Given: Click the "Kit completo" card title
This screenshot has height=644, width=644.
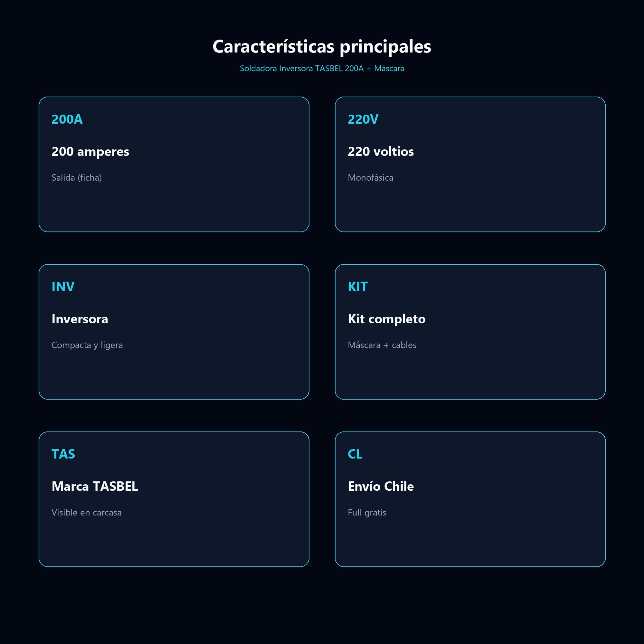Looking at the screenshot, I should pyautogui.click(x=387, y=319).
